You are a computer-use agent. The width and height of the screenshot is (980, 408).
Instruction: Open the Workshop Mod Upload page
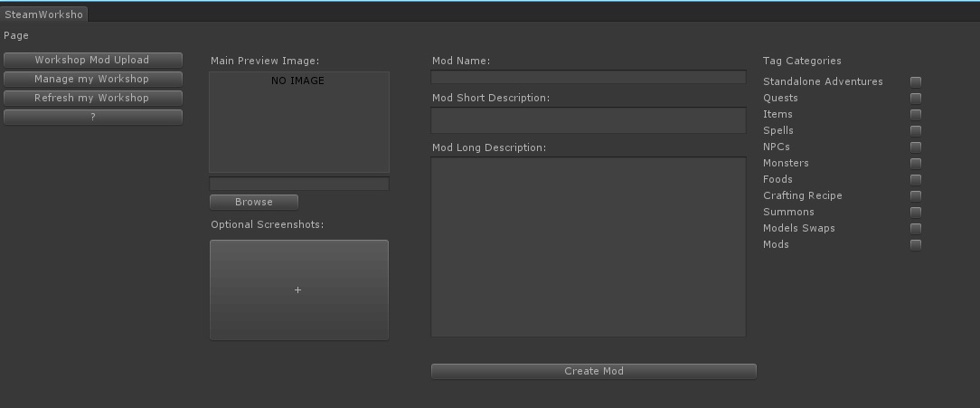(x=92, y=60)
